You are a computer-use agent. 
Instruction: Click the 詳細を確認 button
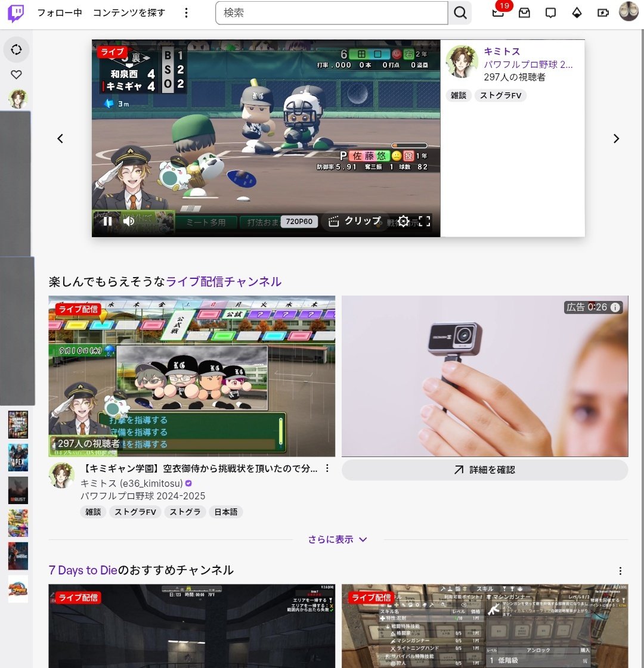coord(485,470)
